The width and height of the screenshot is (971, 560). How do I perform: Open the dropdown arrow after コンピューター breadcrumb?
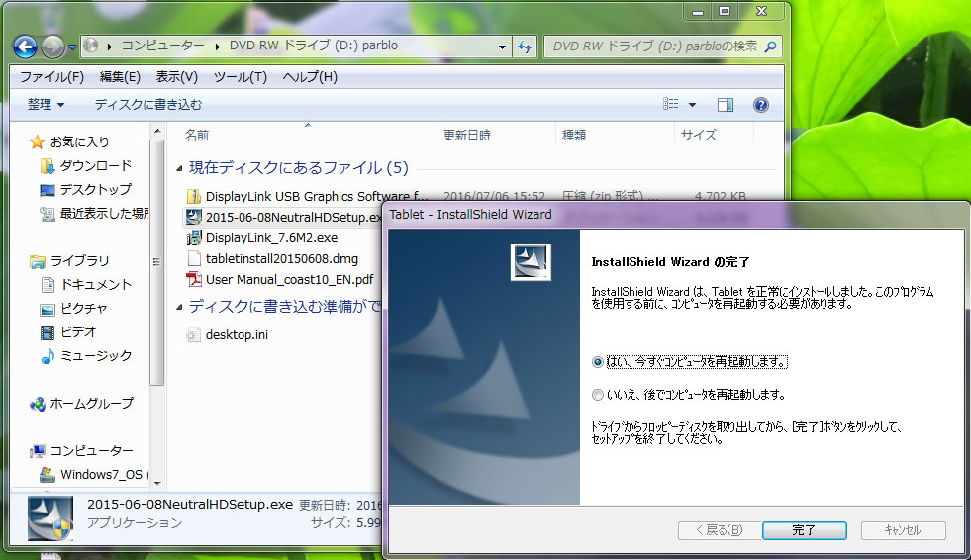tap(218, 47)
